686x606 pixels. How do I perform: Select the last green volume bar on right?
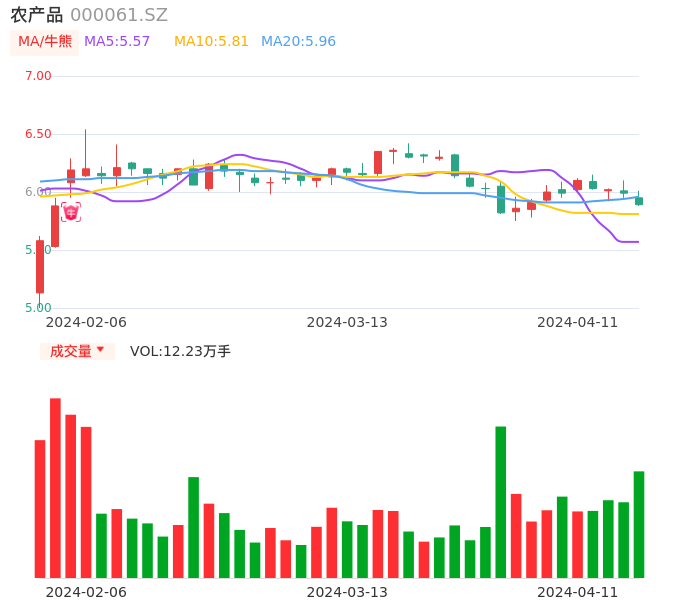tap(638, 524)
